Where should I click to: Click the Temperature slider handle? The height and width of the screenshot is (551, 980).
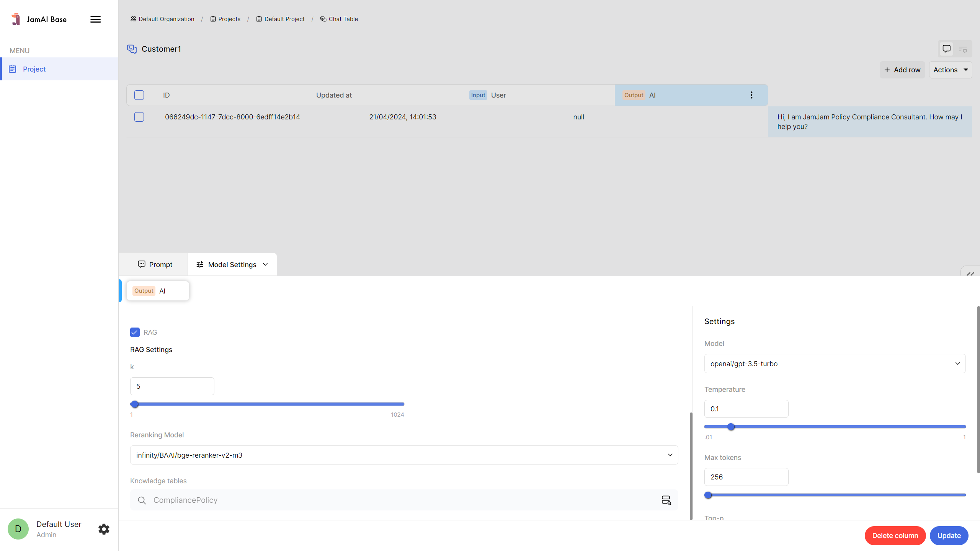pos(731,427)
